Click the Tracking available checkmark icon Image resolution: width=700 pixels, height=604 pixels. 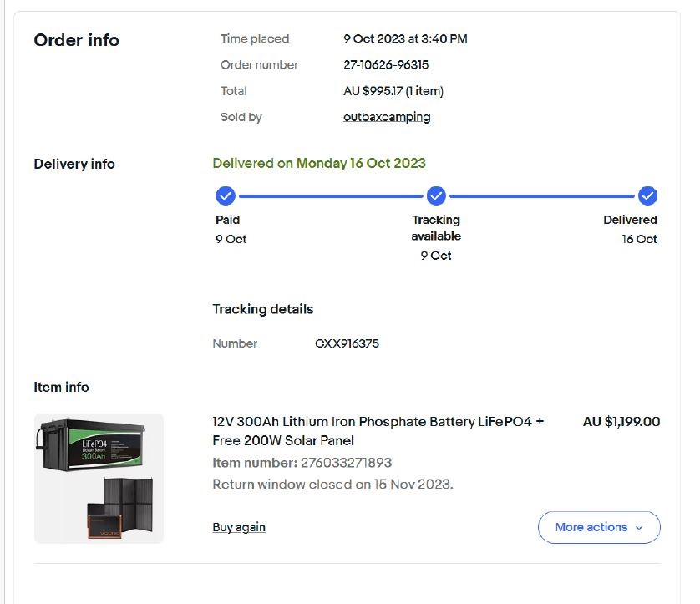pos(436,196)
